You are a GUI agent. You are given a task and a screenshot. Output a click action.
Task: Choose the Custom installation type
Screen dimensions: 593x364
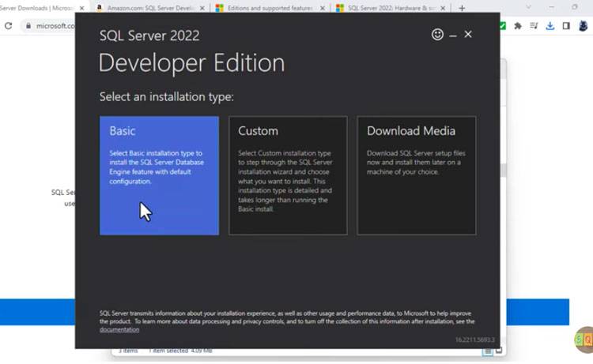point(288,175)
